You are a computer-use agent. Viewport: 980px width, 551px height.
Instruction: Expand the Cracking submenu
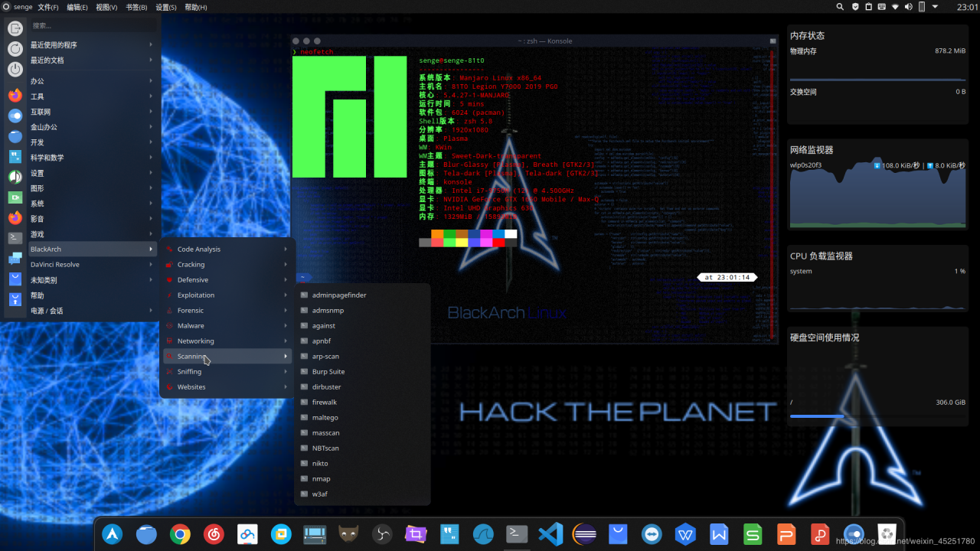[x=227, y=265]
